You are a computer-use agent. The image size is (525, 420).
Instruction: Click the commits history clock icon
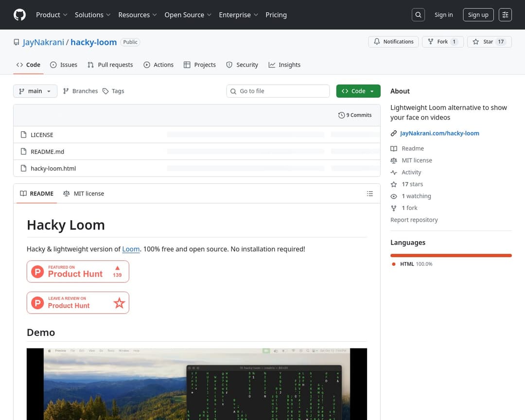tap(341, 115)
